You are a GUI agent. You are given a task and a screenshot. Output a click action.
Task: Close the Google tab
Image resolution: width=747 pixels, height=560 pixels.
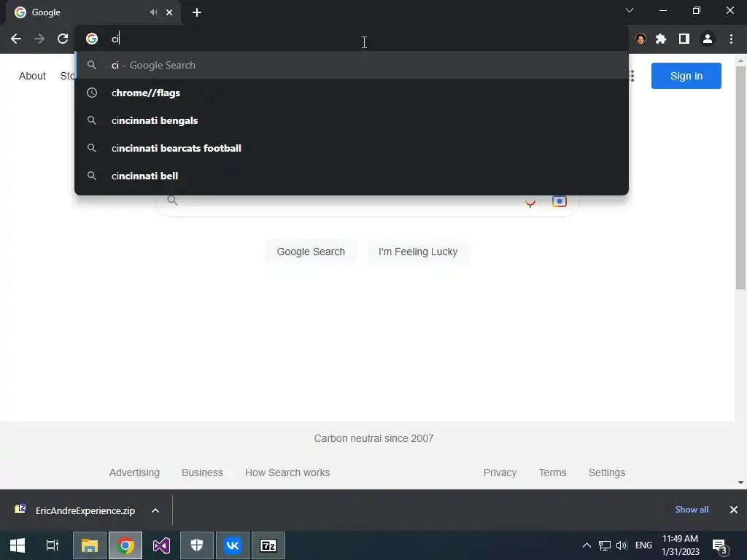[x=169, y=12]
